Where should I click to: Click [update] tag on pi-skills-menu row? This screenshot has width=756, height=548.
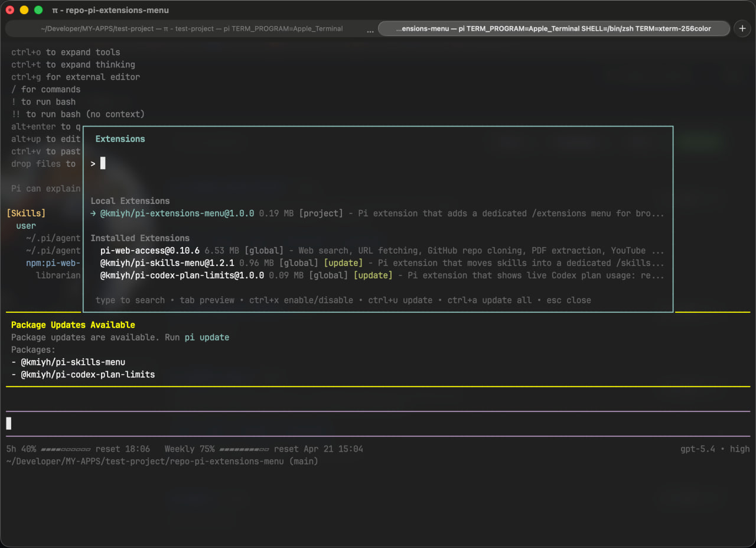coord(343,263)
